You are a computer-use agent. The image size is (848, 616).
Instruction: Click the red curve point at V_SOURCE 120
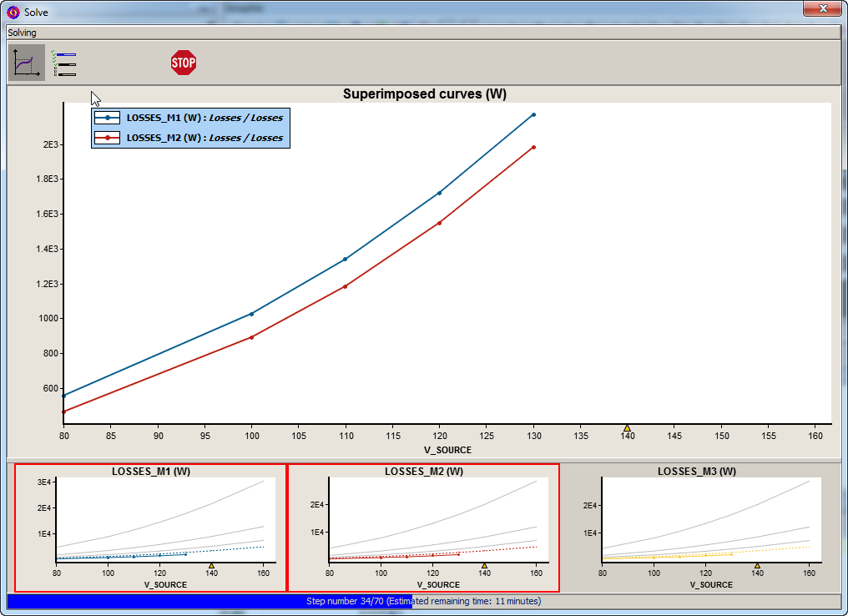click(x=439, y=223)
